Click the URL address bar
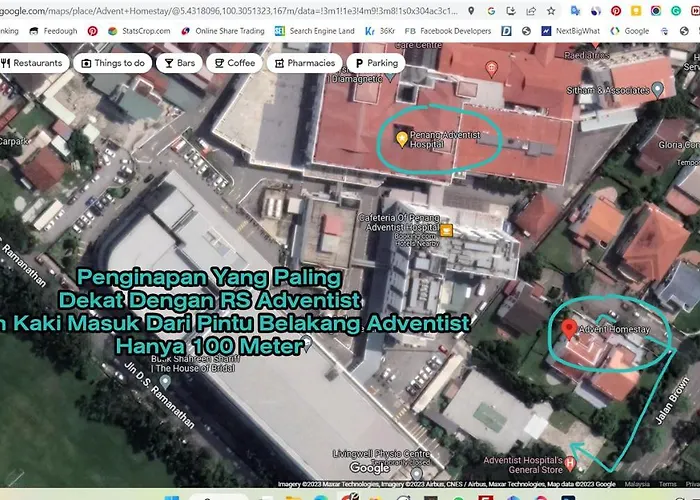The image size is (700, 500). [x=228, y=11]
